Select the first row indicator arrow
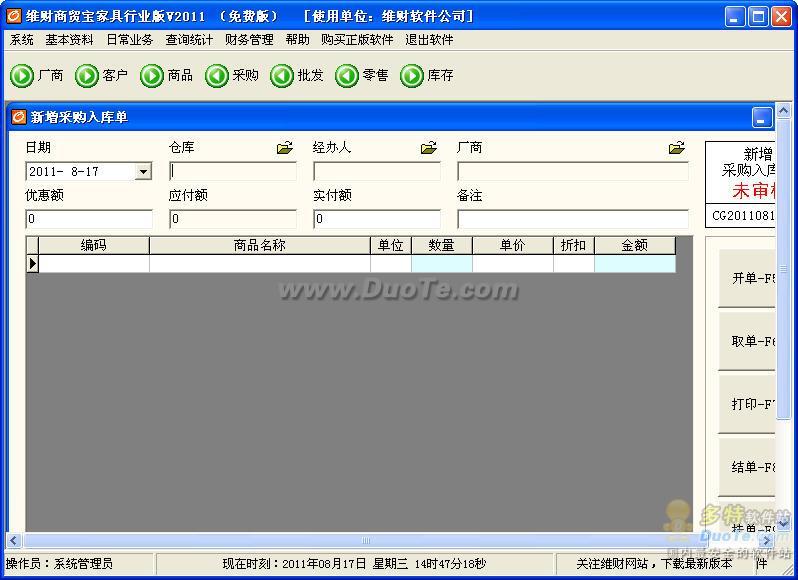The width and height of the screenshot is (798, 580). click(33, 264)
